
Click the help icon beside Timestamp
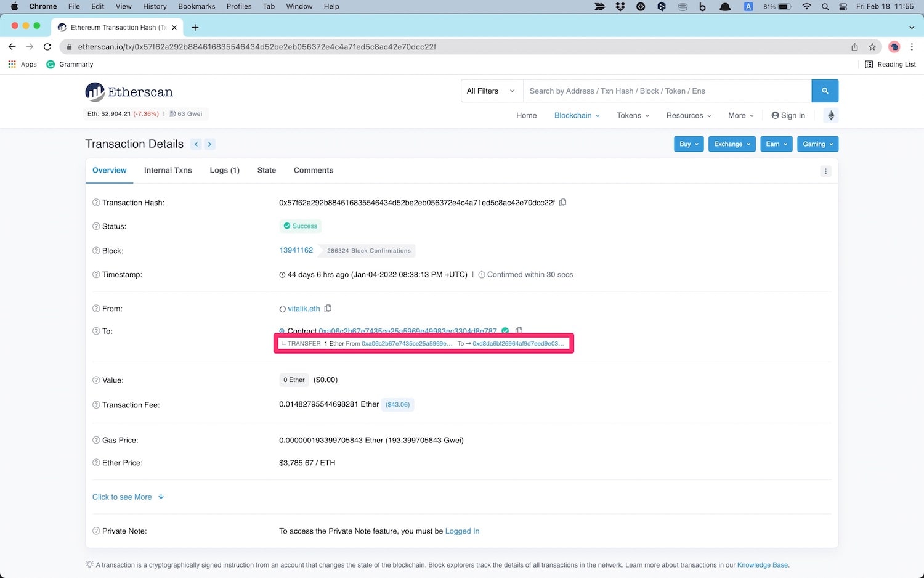click(x=96, y=274)
